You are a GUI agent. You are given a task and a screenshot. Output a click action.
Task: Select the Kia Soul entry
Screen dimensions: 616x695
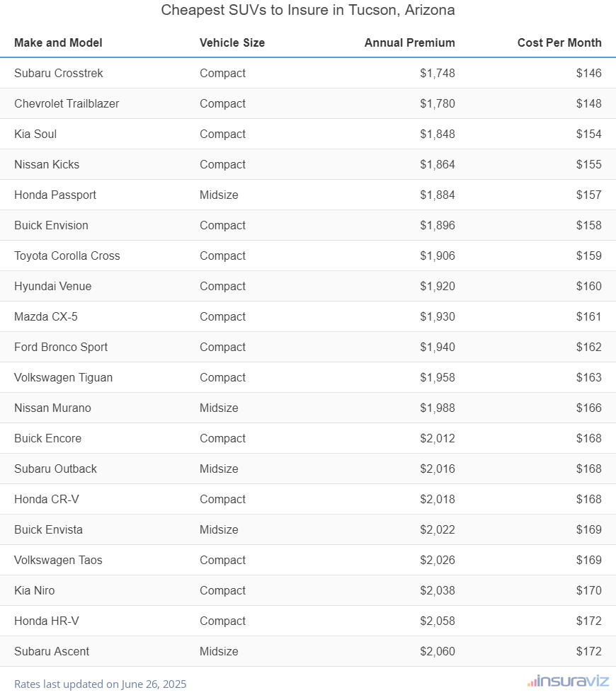pyautogui.click(x=35, y=134)
